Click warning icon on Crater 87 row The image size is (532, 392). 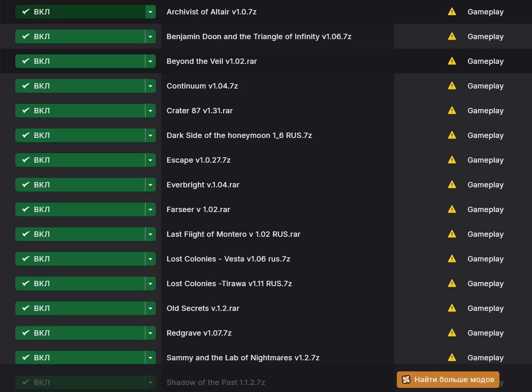coord(452,110)
